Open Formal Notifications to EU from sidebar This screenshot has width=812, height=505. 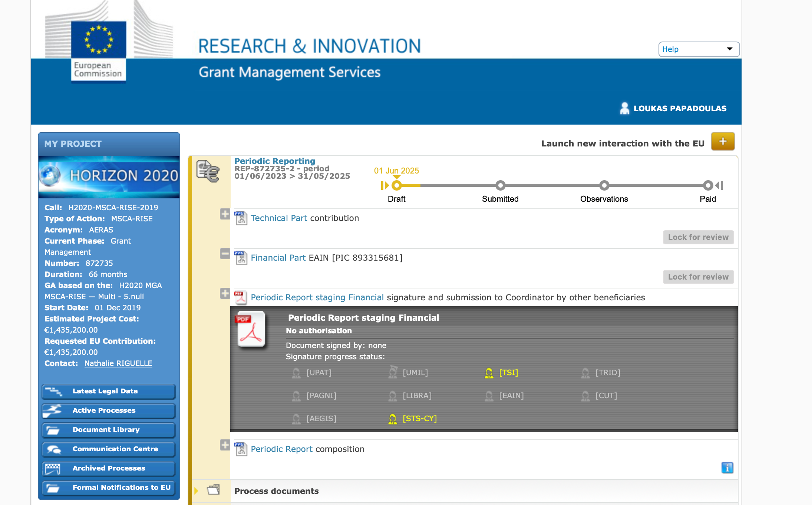click(109, 488)
